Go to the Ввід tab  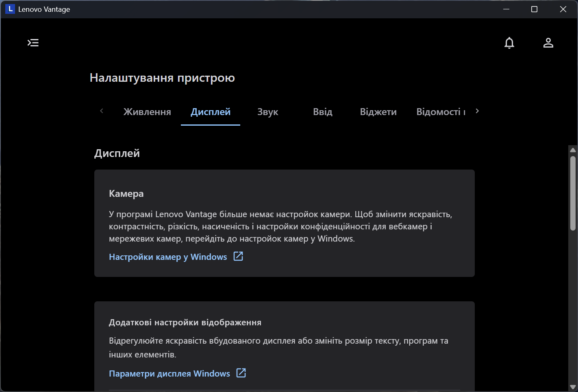(323, 112)
